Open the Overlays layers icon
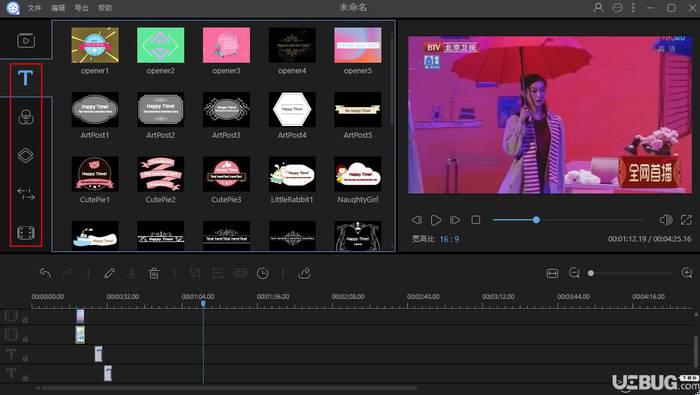The image size is (700, 395). pyautogui.click(x=25, y=155)
